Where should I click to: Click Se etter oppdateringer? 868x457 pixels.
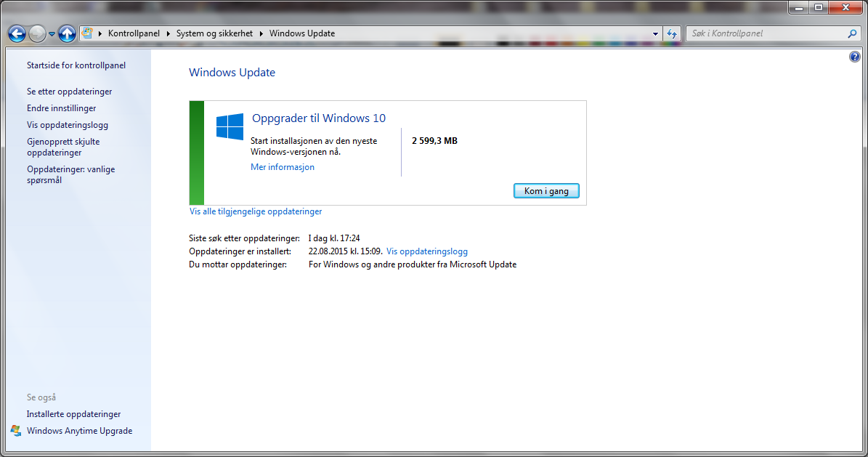(x=69, y=92)
